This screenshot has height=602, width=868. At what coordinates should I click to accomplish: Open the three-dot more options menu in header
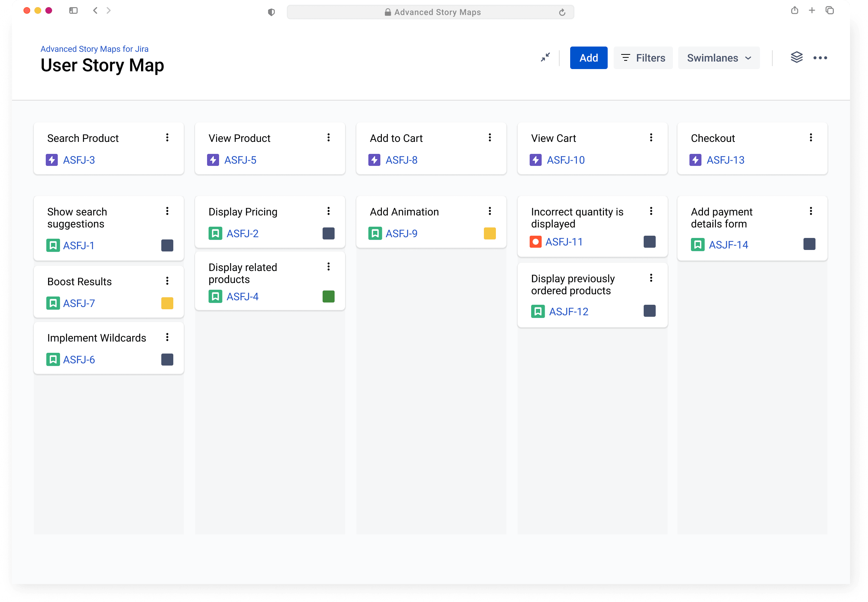pos(820,58)
